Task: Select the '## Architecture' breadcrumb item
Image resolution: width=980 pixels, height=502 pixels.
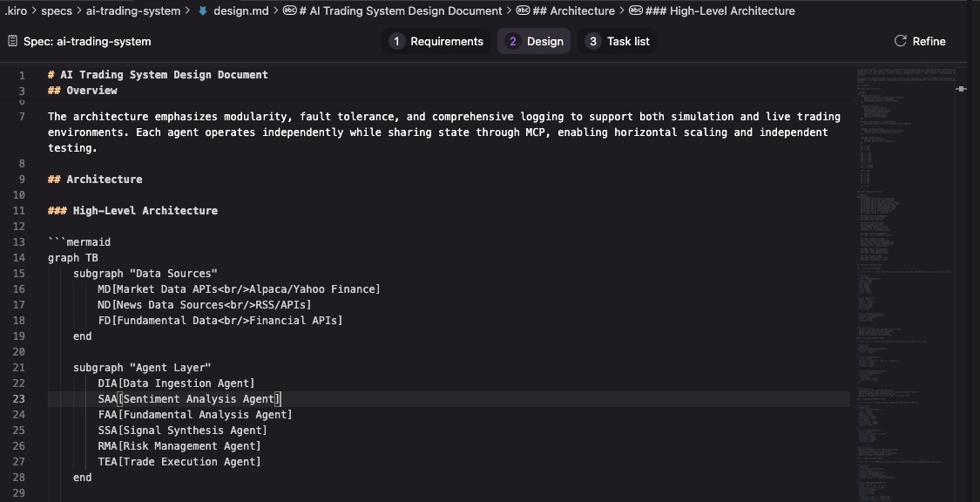Action: pyautogui.click(x=574, y=10)
